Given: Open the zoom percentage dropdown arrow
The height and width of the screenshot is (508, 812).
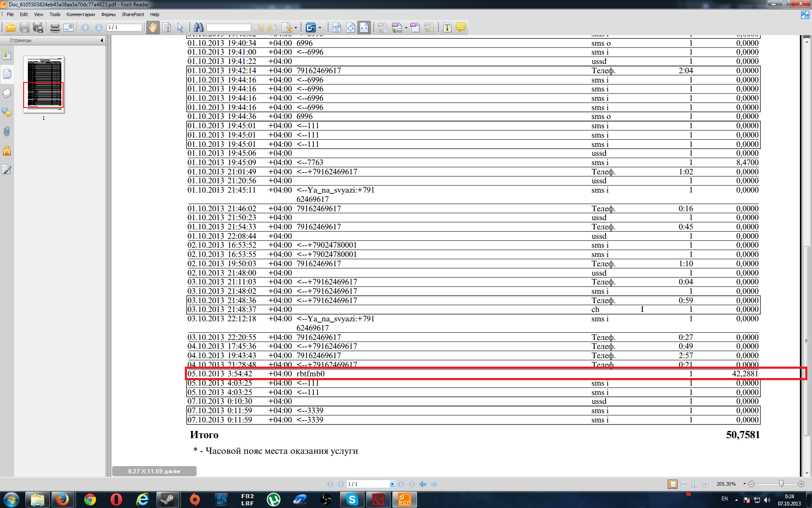Looking at the screenshot, I should pyautogui.click(x=744, y=484).
